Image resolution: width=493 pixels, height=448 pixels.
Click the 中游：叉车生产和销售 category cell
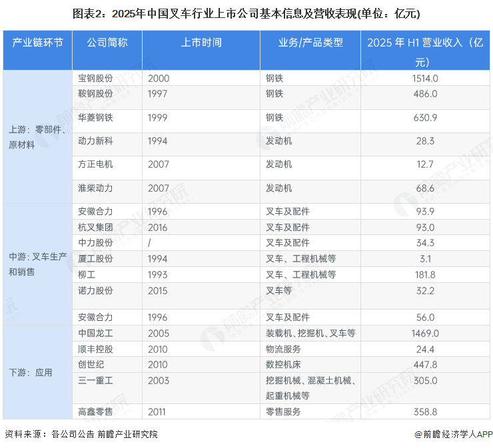(37, 264)
